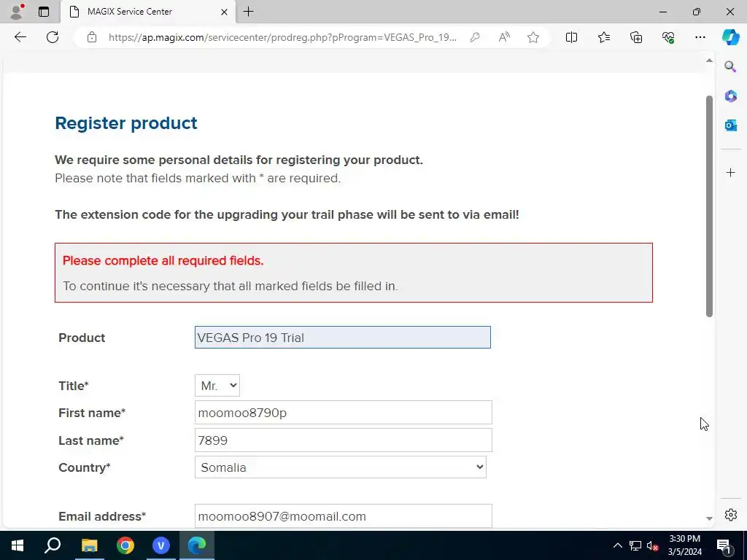Click the Register product heading
Viewport: 747px width, 560px height.
pos(125,122)
